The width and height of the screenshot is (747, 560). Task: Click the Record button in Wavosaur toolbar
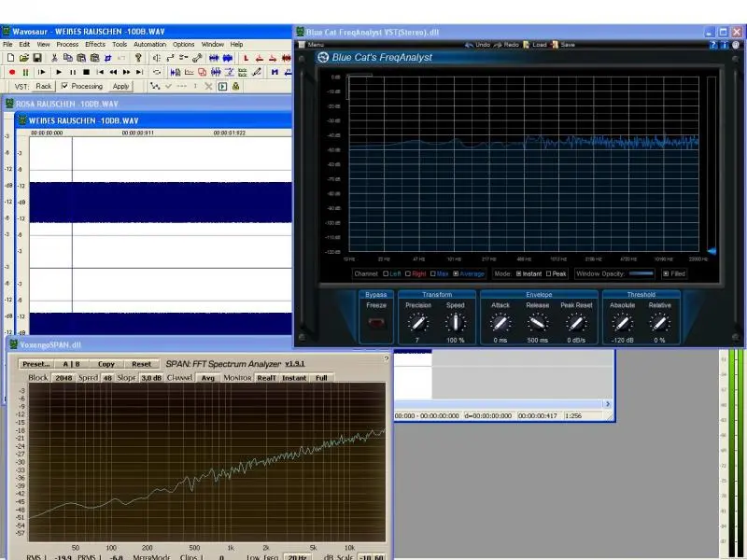[x=11, y=72]
